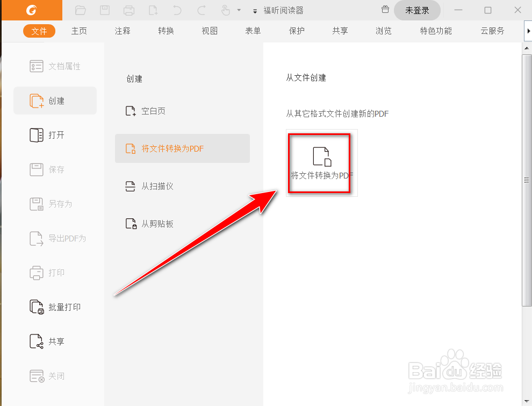Click the Save icon in the quick toolbar

[104, 9]
